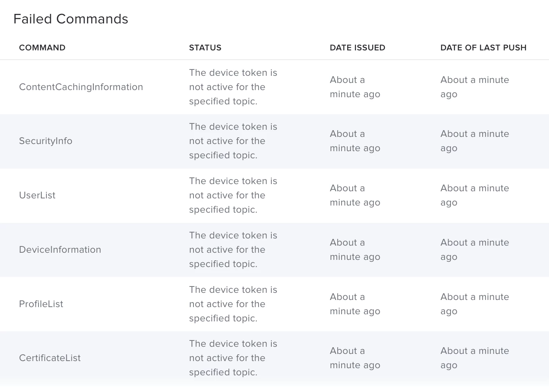Viewport: 549px width, 392px height.
Task: Click the ProfileList date issued value
Action: pyautogui.click(x=355, y=304)
